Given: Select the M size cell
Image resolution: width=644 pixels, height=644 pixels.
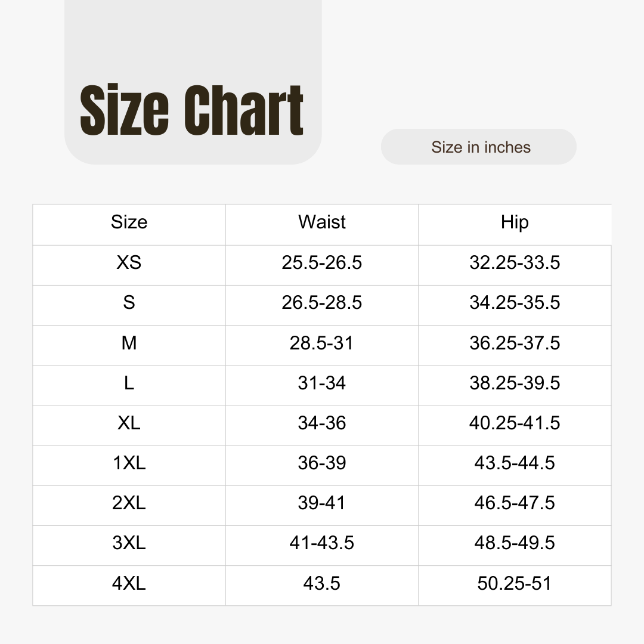Looking at the screenshot, I should click(129, 343).
